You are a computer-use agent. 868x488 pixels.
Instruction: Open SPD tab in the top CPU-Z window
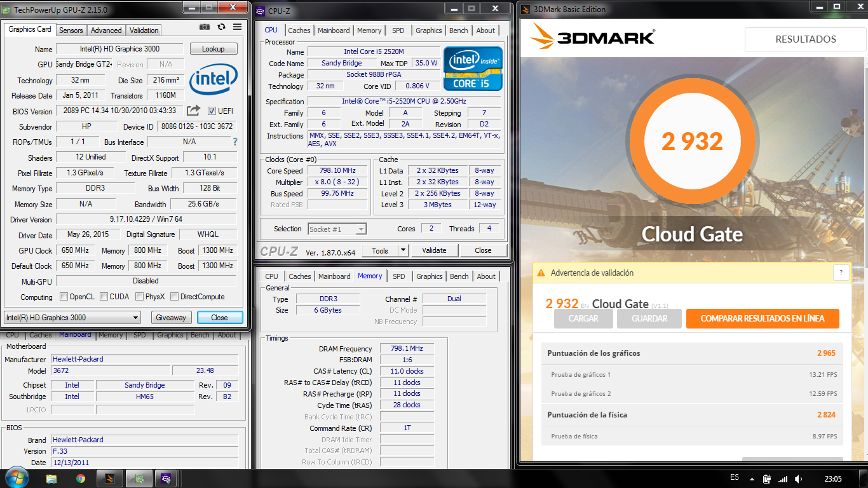398,30
